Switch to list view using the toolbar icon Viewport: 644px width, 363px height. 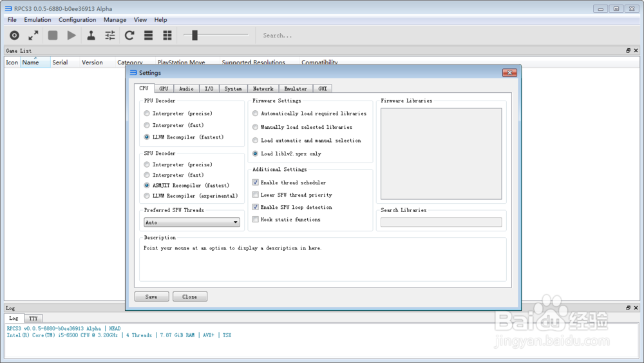pos(148,35)
